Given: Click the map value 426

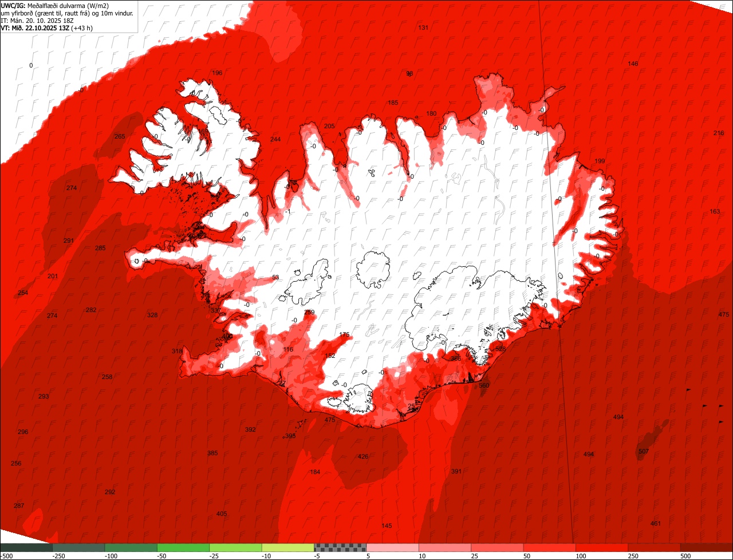Looking at the screenshot, I should point(363,456).
